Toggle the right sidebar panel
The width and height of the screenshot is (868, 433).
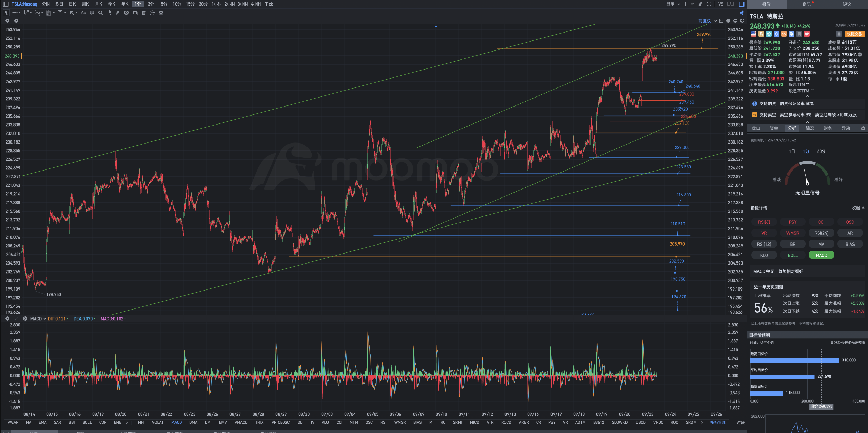742,4
